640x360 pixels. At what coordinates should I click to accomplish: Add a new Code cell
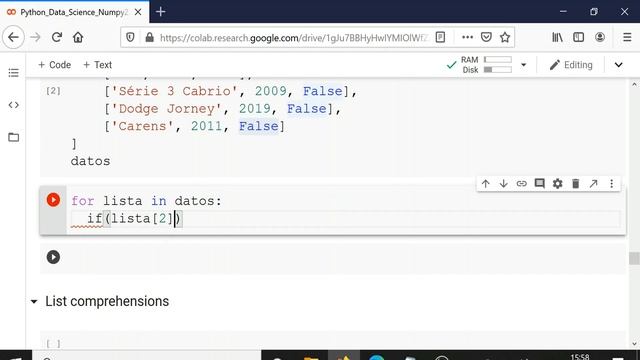coord(54,65)
